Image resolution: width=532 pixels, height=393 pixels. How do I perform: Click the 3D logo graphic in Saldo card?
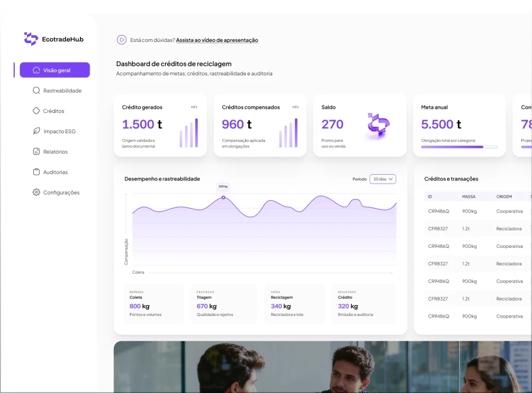(378, 125)
